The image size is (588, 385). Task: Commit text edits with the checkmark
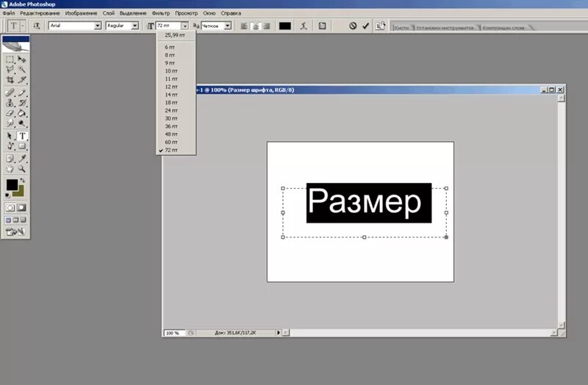[365, 26]
